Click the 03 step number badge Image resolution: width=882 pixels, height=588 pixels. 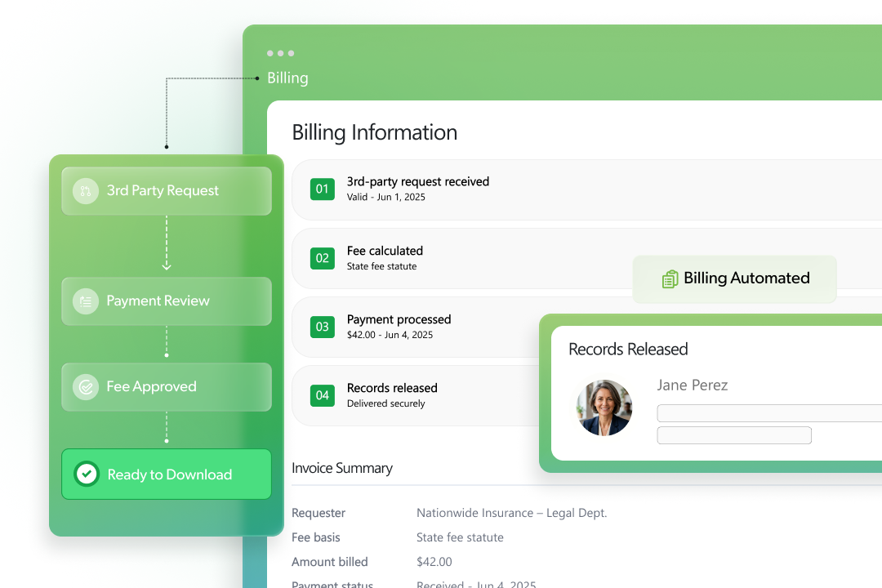pyautogui.click(x=323, y=327)
